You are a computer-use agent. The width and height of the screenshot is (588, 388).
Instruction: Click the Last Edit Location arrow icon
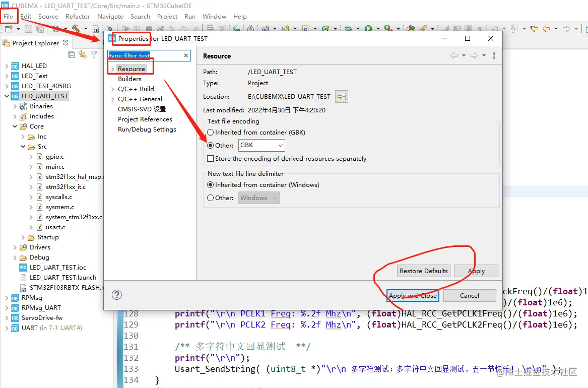coord(534,29)
